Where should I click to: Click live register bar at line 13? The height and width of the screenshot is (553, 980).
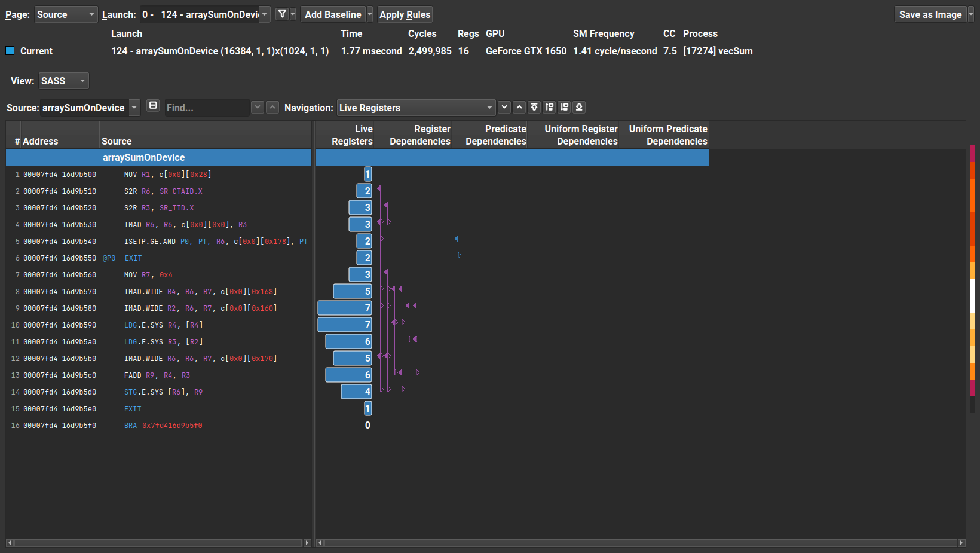click(x=349, y=375)
